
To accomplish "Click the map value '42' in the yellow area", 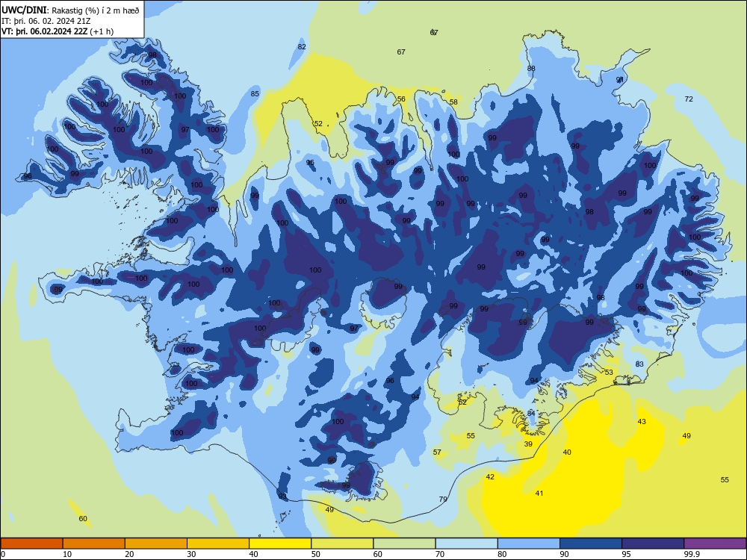I will [x=490, y=477].
